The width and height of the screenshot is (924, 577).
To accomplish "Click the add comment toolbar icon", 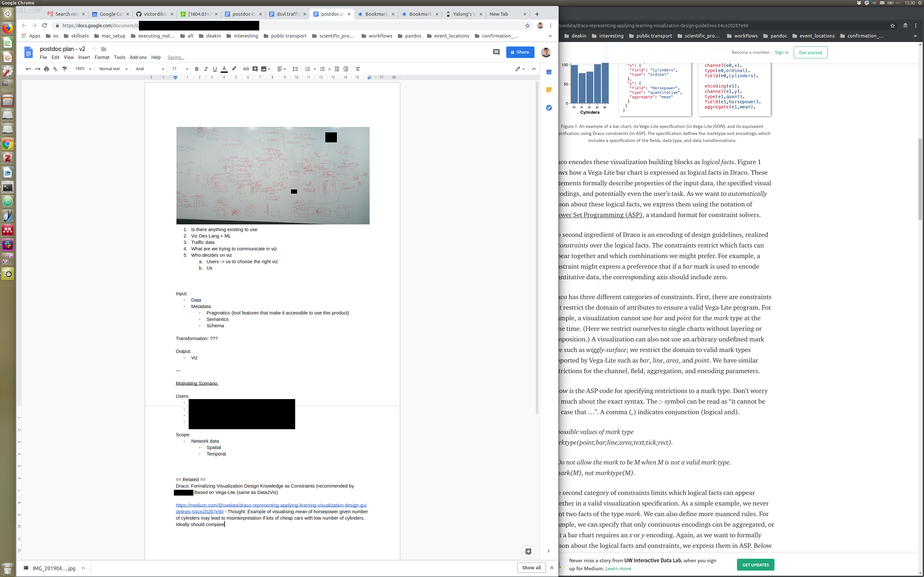I will (255, 69).
